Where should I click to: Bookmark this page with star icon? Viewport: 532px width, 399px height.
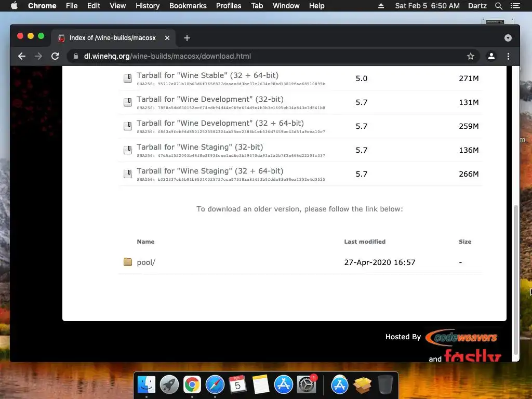tap(470, 56)
